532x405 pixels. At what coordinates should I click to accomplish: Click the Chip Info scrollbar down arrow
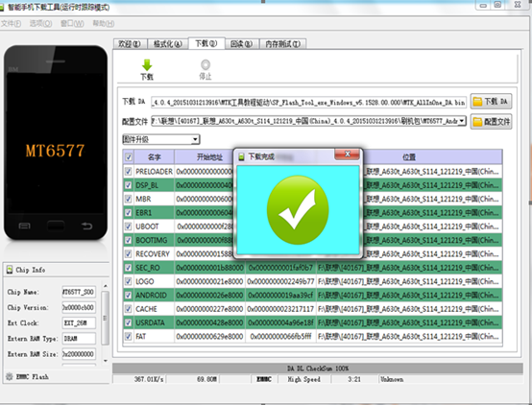[106, 361]
